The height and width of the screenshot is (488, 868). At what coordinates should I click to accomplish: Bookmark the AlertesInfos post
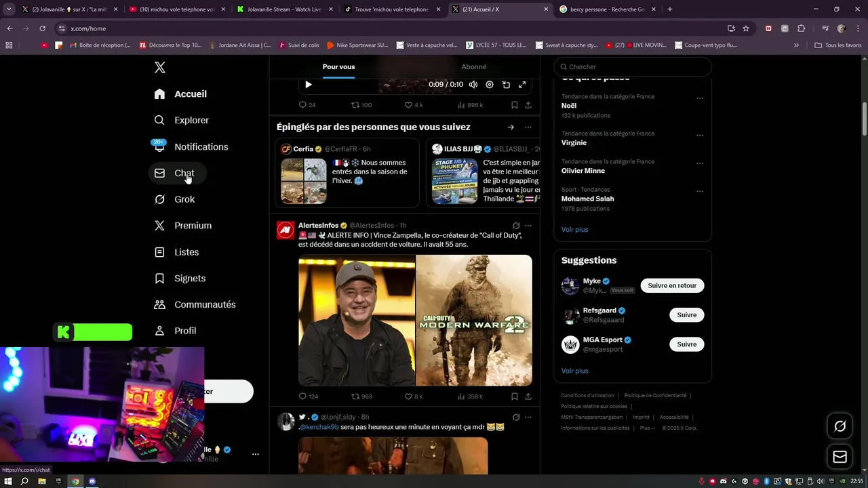515,396
